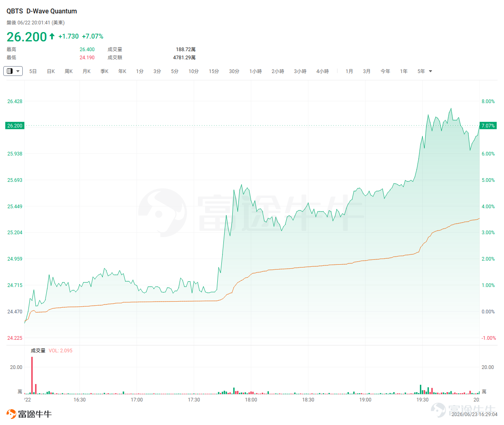Switch to the 月K interval
Screen dimensions: 504x425
(x=87, y=71)
